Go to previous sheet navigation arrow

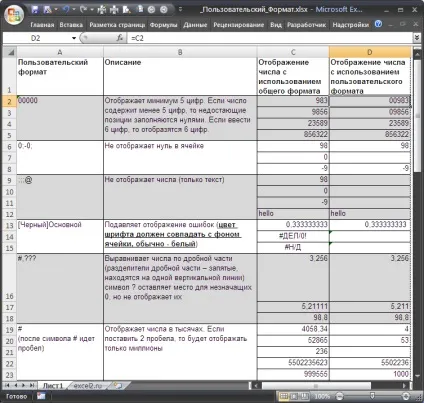[15, 386]
